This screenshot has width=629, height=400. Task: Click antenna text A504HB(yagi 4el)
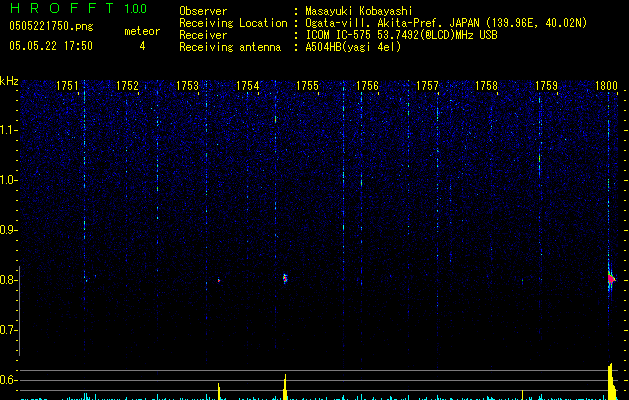coord(353,47)
